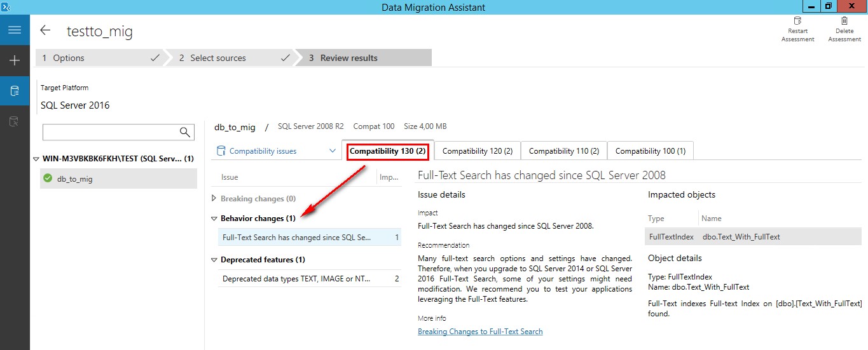Collapse the WIN-M3VBKBK6FKH\TEST server node
Viewport: 868px width, 350px height.
click(x=37, y=159)
